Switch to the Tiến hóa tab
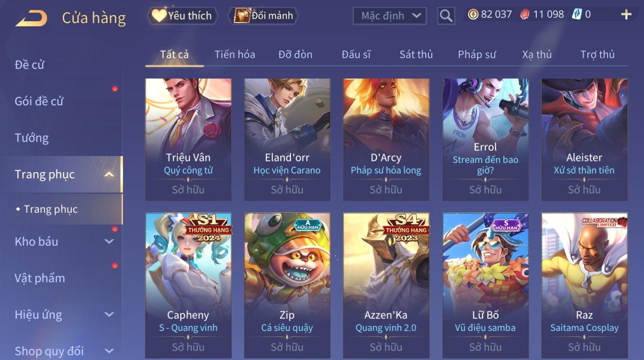 click(234, 55)
